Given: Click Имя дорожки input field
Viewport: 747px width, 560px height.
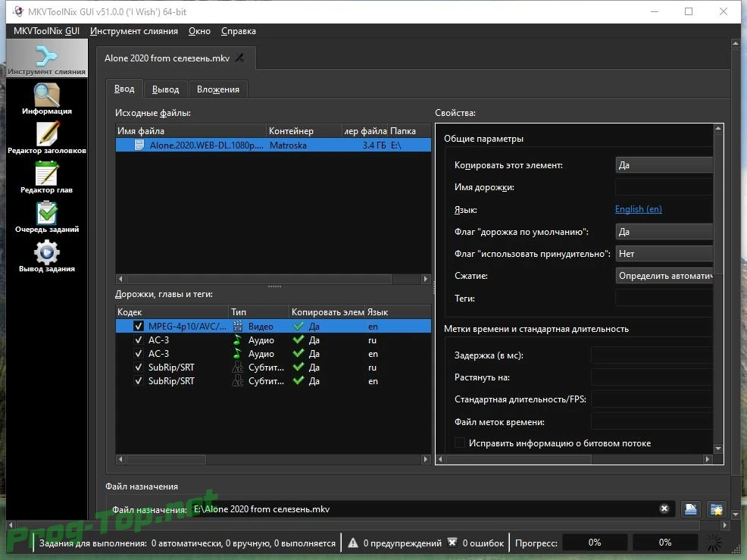Looking at the screenshot, I should point(664,187).
